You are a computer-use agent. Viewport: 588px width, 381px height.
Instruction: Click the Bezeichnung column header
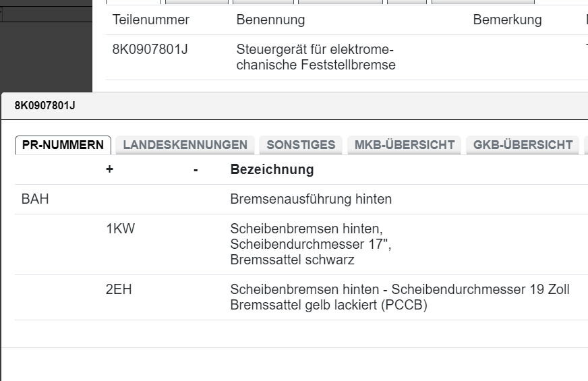(272, 169)
